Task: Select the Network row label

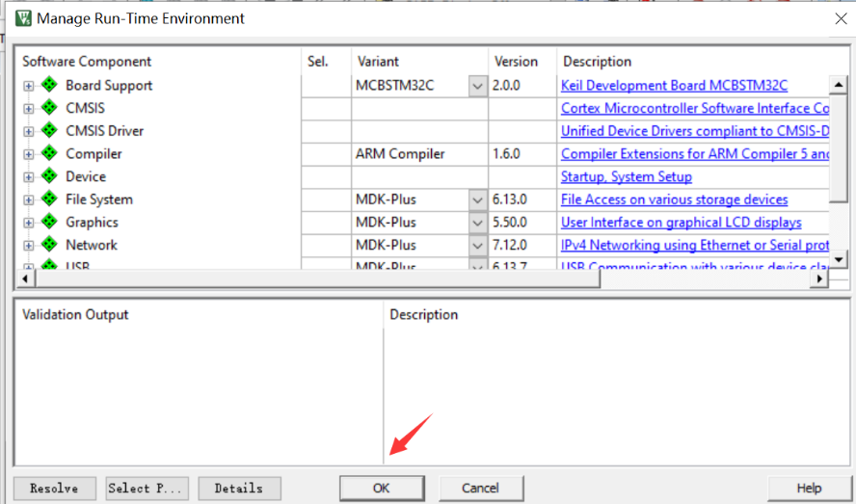Action: click(92, 245)
